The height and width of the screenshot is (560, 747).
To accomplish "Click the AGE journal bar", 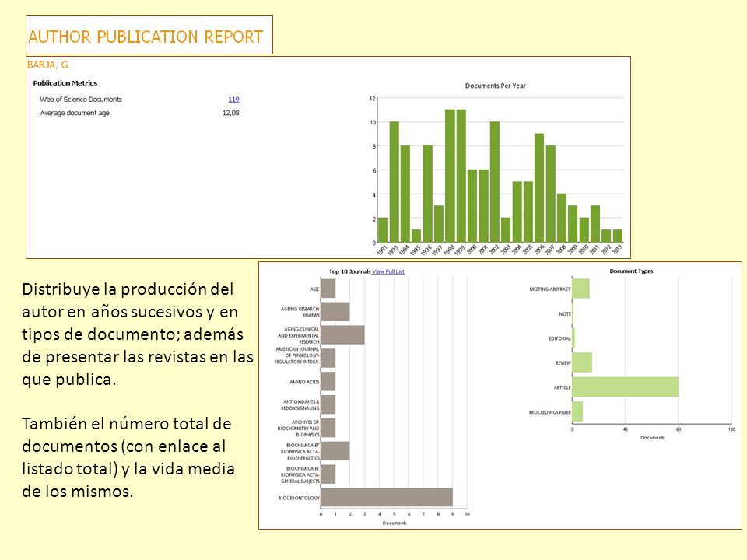I will pos(328,289).
